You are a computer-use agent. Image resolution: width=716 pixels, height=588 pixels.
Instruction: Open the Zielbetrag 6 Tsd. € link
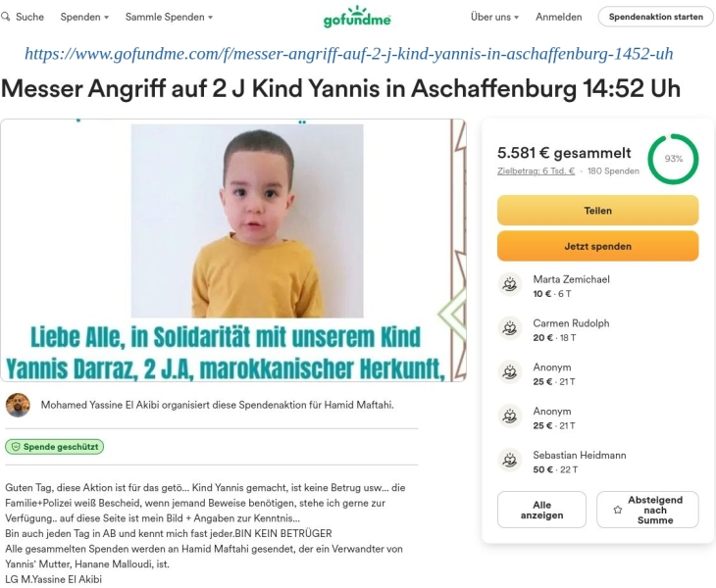536,171
